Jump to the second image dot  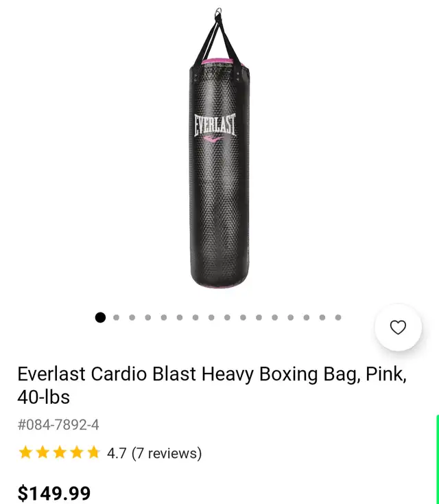[116, 317]
